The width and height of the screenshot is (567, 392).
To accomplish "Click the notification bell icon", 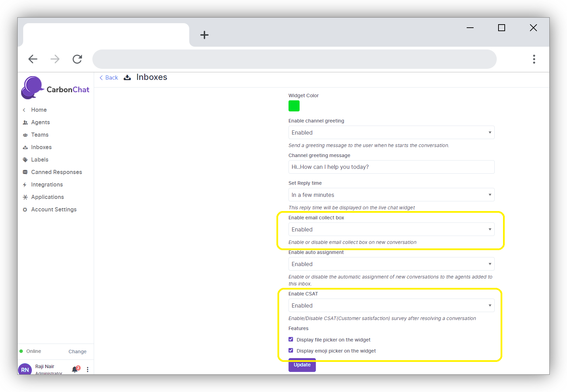I will pyautogui.click(x=75, y=369).
